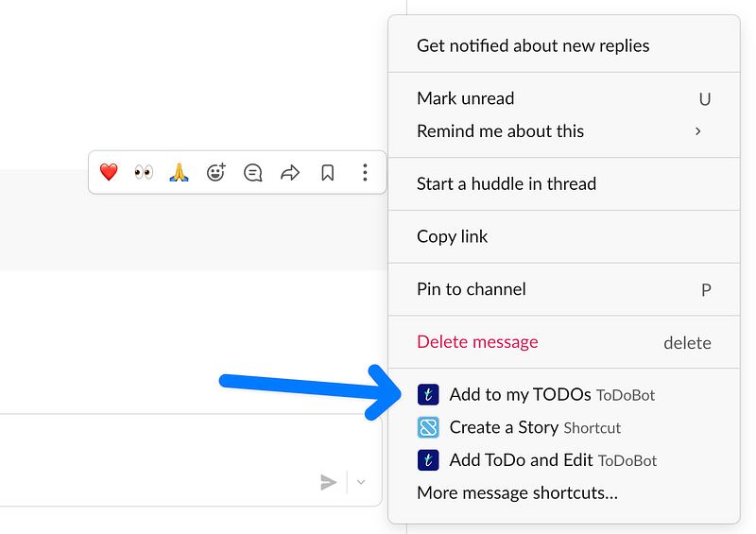Screen dimensions: 756x534
Task: Choose Add to my TODOs ToDoBot shortcut
Action: 563,394
